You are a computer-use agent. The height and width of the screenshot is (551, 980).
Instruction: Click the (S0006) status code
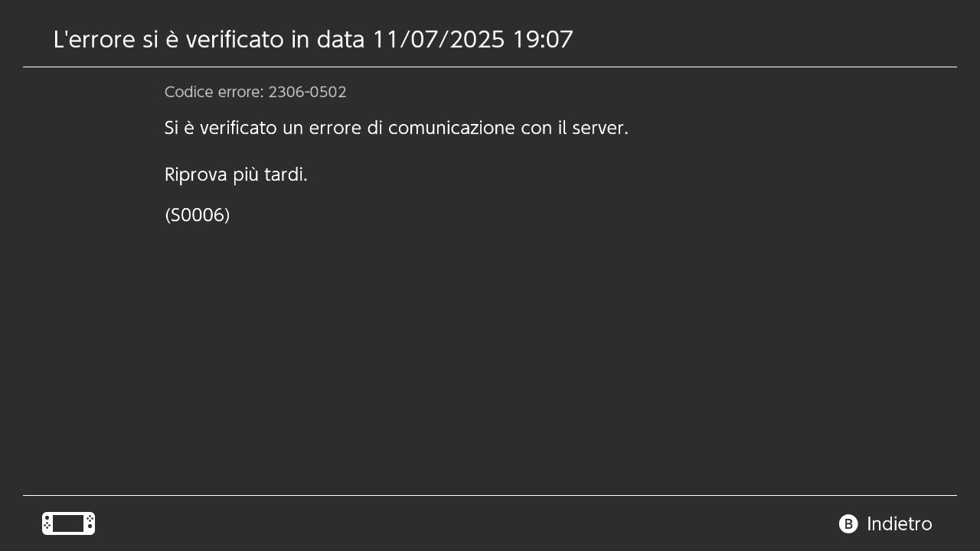(x=198, y=215)
